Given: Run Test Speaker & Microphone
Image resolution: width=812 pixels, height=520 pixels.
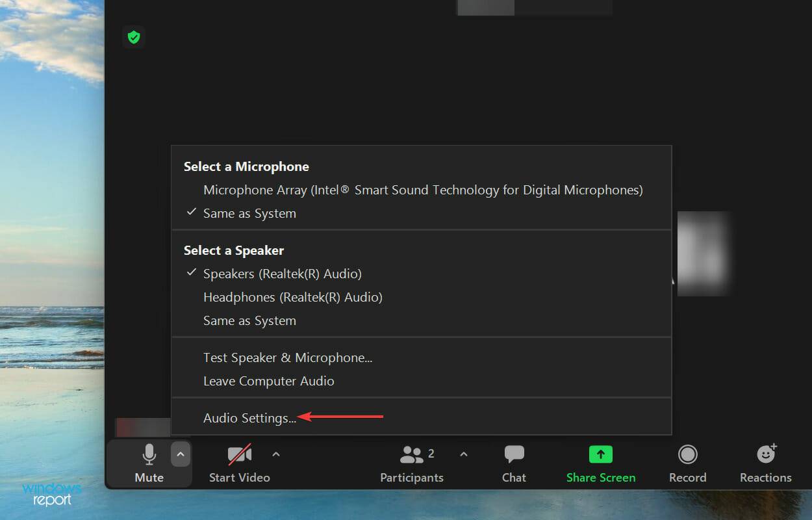Looking at the screenshot, I should tap(288, 357).
